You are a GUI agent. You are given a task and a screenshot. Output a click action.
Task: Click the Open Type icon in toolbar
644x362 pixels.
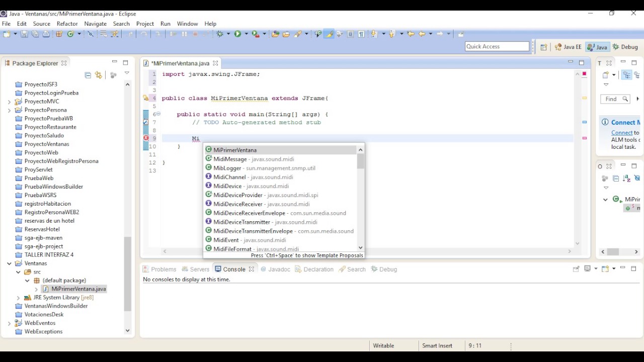(x=275, y=34)
